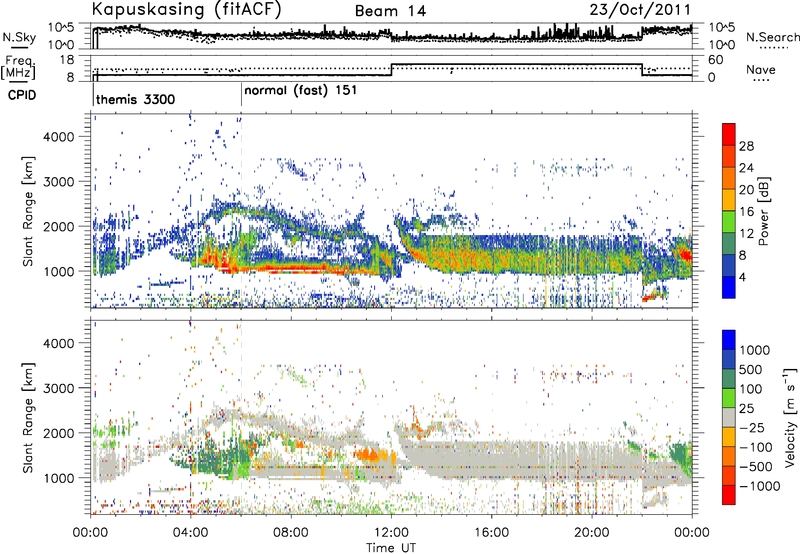
Task: Click the '2000' tick label on Velocity panel
Action: [x=59, y=433]
